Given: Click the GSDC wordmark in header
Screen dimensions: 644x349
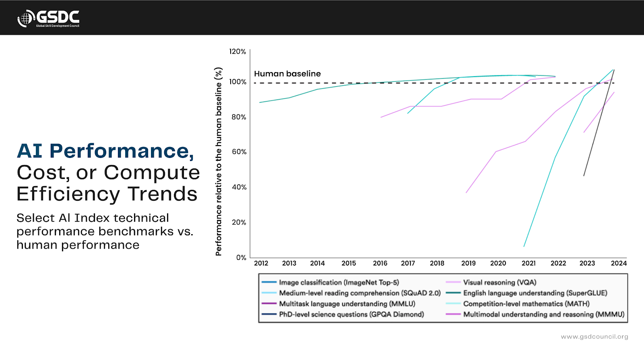Looking at the screenshot, I should [58, 17].
